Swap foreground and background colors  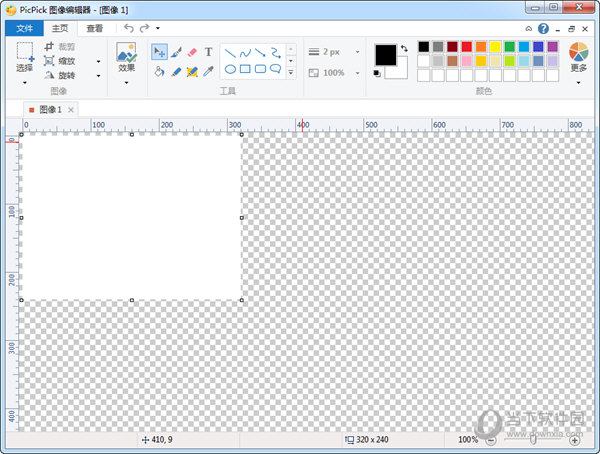(403, 48)
